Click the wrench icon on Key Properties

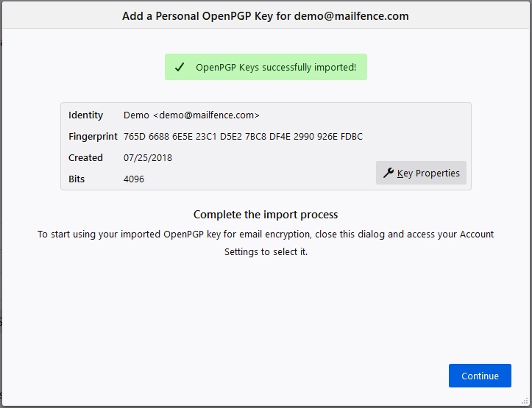coord(388,173)
